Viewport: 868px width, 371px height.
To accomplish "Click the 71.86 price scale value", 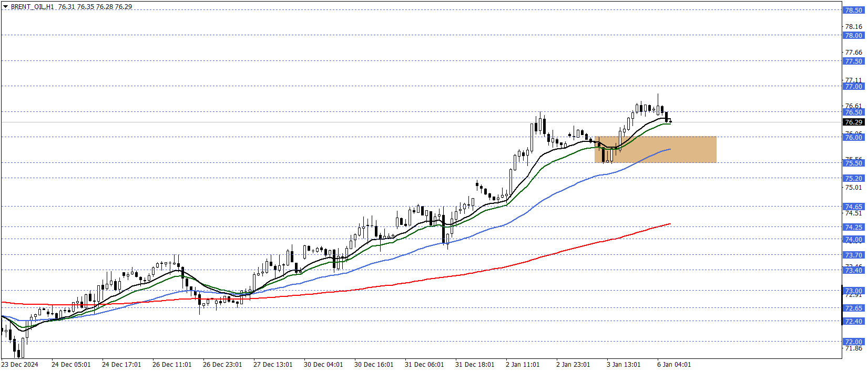I will tap(853, 348).
